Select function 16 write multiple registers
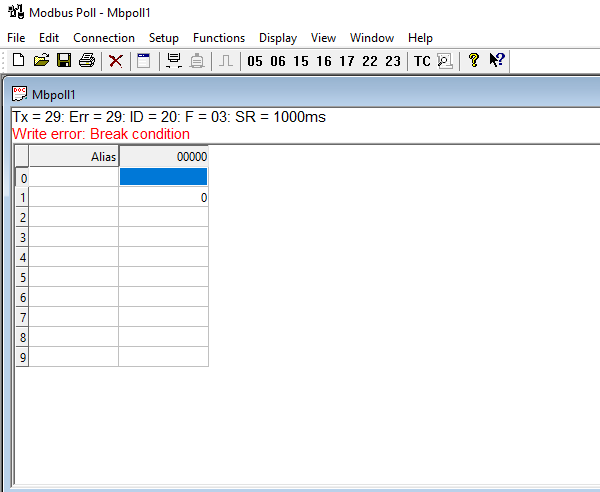 324,61
